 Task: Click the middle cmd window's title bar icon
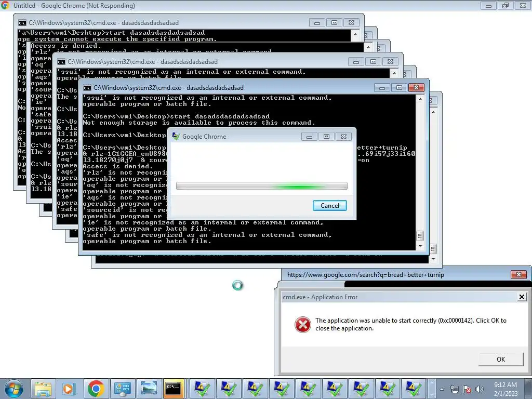point(61,62)
